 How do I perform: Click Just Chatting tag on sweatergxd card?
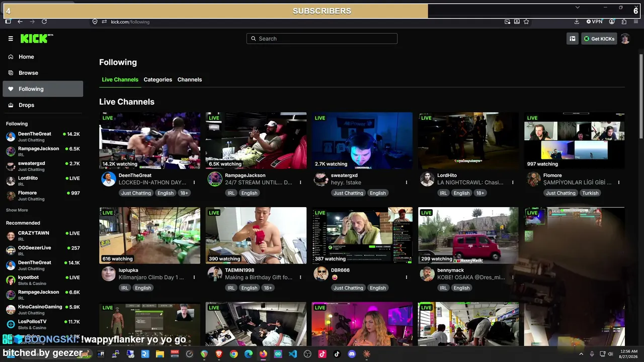(348, 193)
